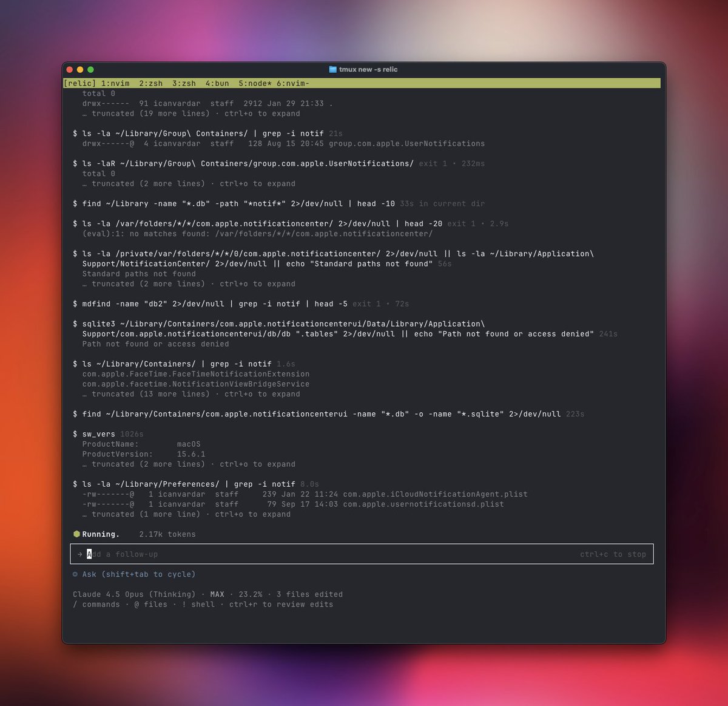Click the com.apple.facetime.NotificationViewBridgeService line
The width and height of the screenshot is (728, 706).
tap(196, 384)
